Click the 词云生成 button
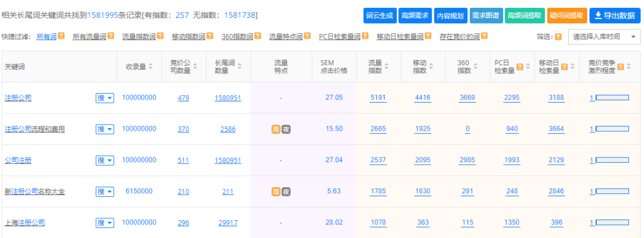 (379, 16)
